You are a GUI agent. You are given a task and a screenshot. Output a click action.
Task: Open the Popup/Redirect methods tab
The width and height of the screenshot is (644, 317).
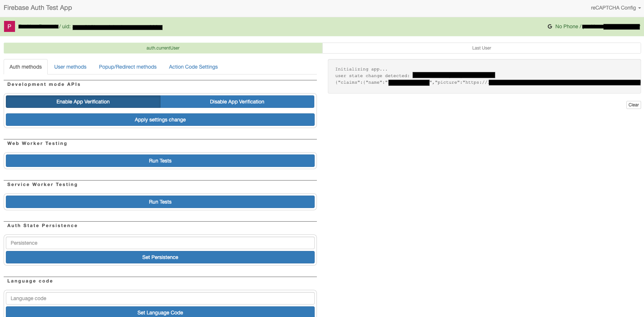click(x=128, y=67)
